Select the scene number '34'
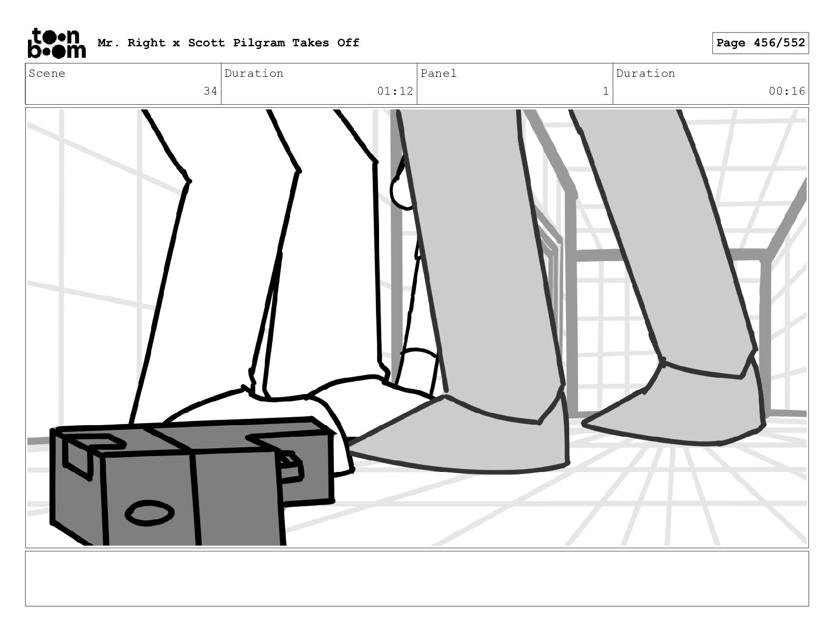The width and height of the screenshot is (834, 644). coord(210,91)
